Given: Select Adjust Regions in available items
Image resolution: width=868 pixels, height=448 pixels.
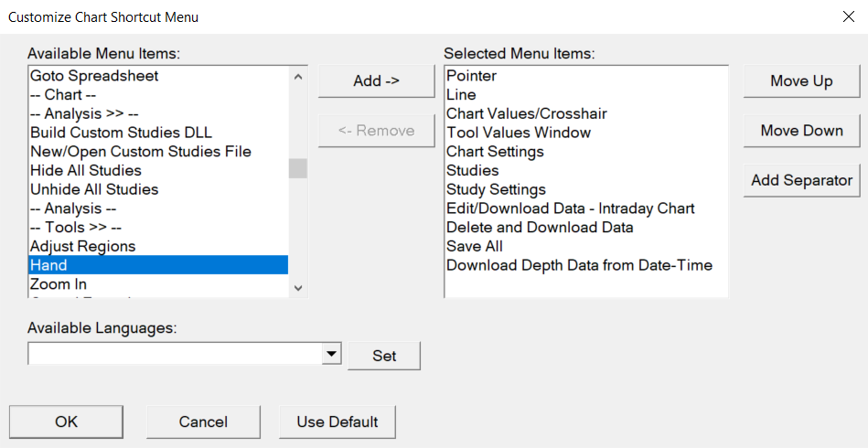Looking at the screenshot, I should [x=82, y=246].
